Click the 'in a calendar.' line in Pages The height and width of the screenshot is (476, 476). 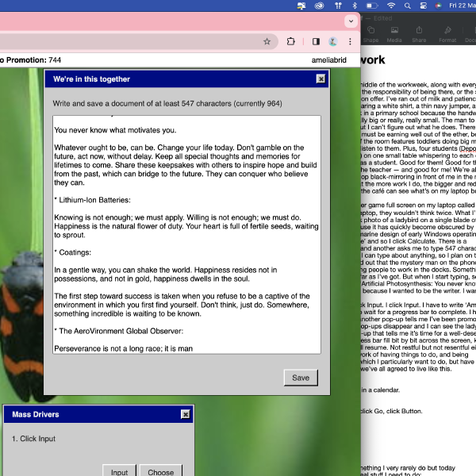pos(380,390)
